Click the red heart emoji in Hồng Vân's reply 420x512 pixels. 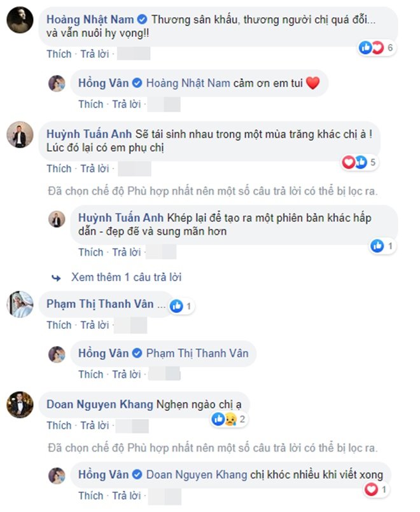pyautogui.click(x=312, y=83)
